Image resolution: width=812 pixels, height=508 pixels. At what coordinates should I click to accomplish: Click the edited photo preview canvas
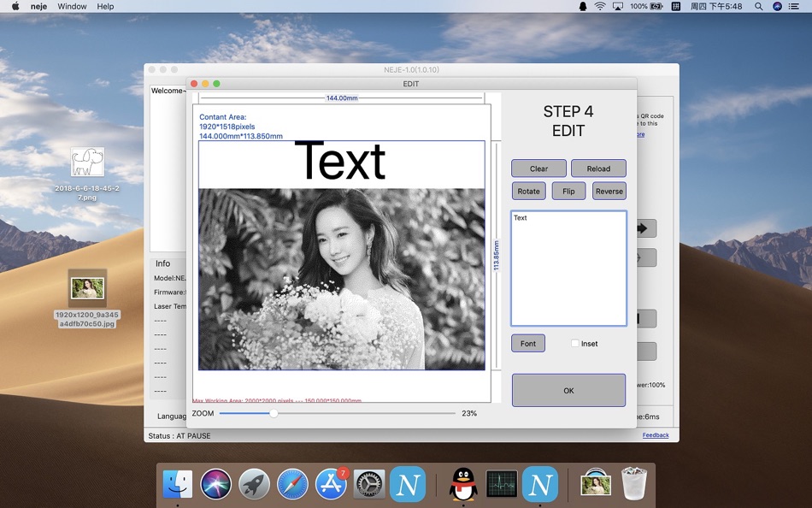coord(342,255)
